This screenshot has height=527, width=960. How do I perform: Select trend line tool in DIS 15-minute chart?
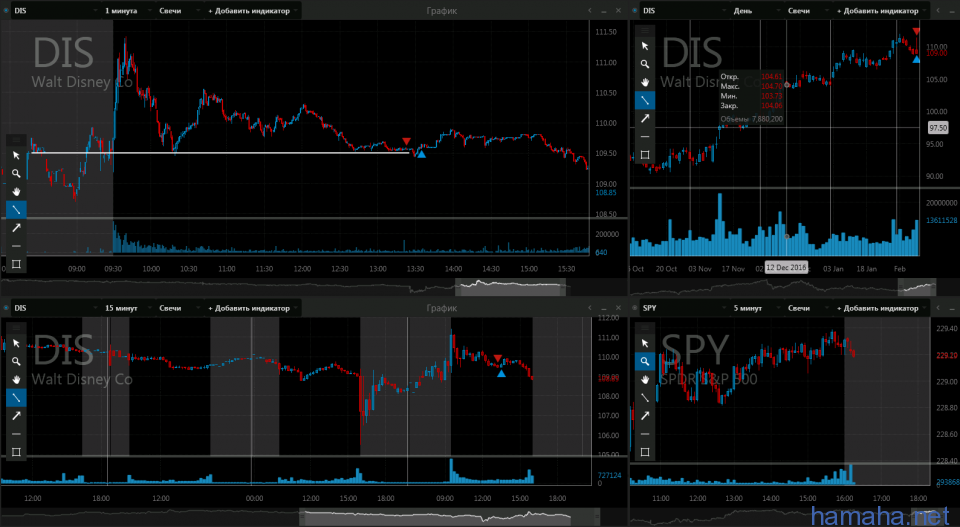pos(17,398)
